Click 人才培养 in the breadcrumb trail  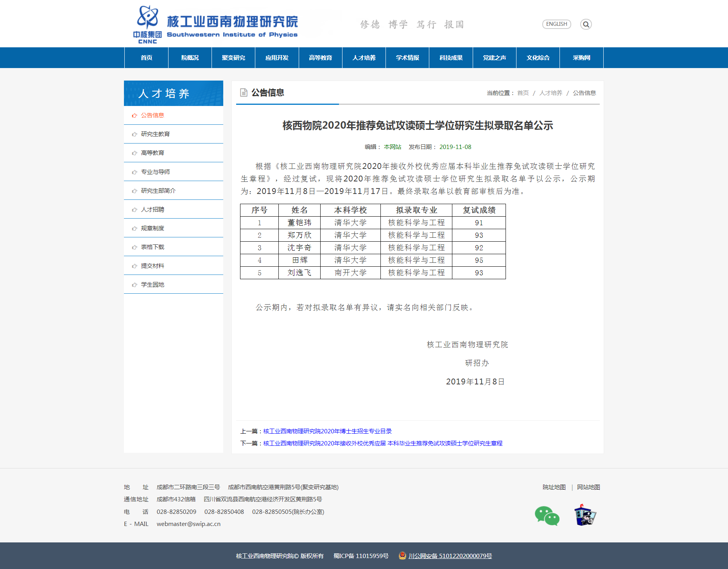tap(551, 93)
